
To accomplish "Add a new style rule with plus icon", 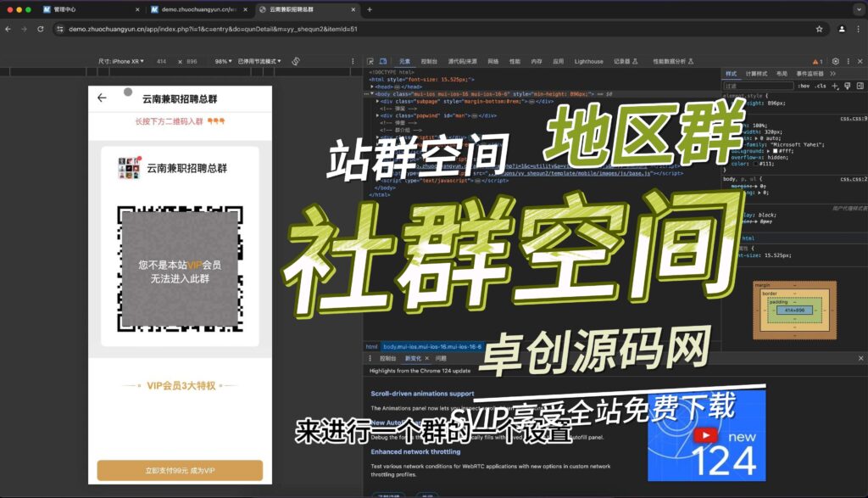I will (835, 86).
